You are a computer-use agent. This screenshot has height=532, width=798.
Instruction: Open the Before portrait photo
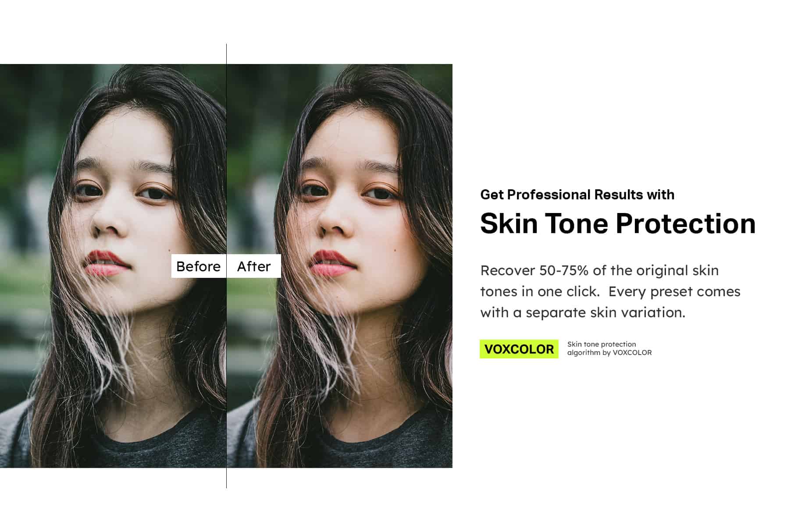pyautogui.click(x=113, y=266)
